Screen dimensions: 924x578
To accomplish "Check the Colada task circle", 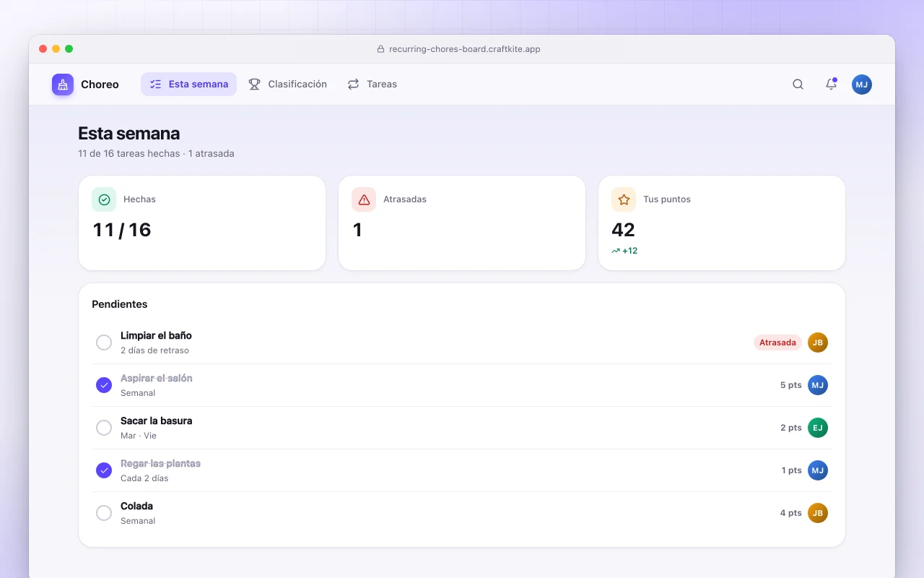I will pyautogui.click(x=104, y=513).
